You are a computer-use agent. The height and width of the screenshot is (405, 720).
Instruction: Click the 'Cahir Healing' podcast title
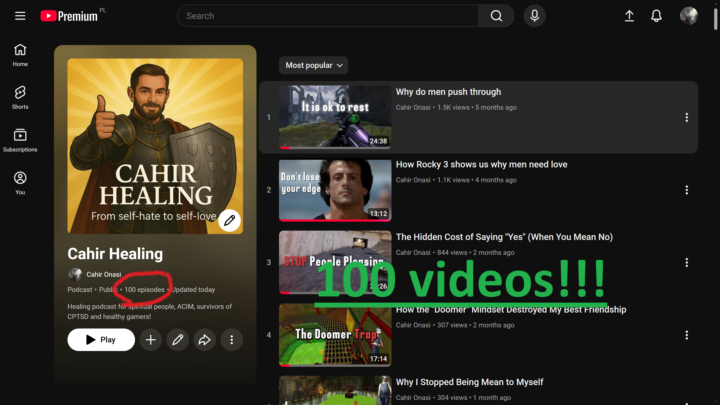(x=115, y=254)
